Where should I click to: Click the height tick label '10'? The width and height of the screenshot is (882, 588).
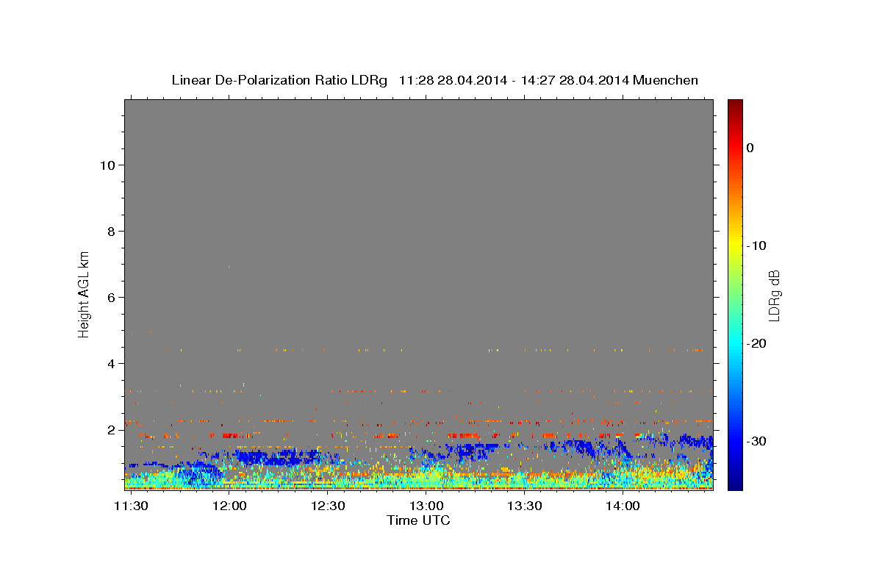click(x=107, y=165)
